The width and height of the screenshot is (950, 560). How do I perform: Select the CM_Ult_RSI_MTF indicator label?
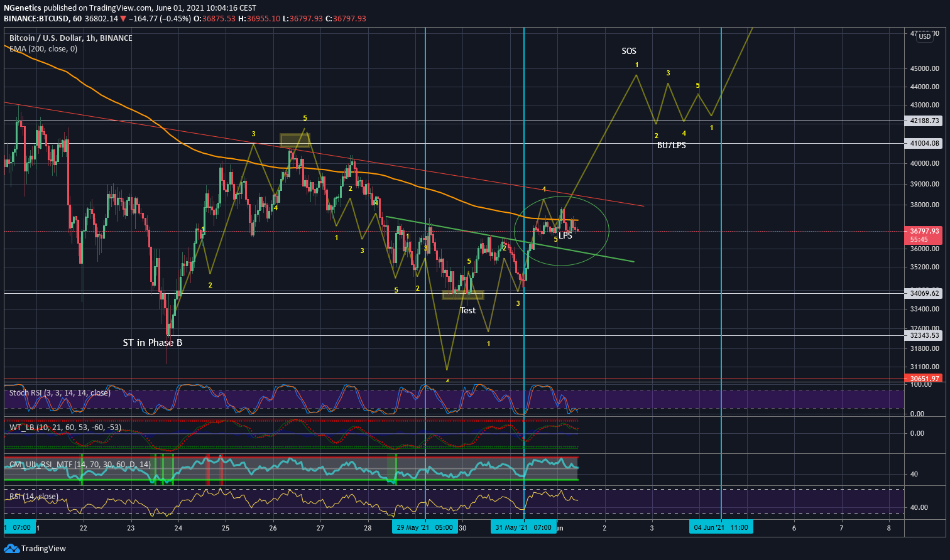click(x=80, y=464)
